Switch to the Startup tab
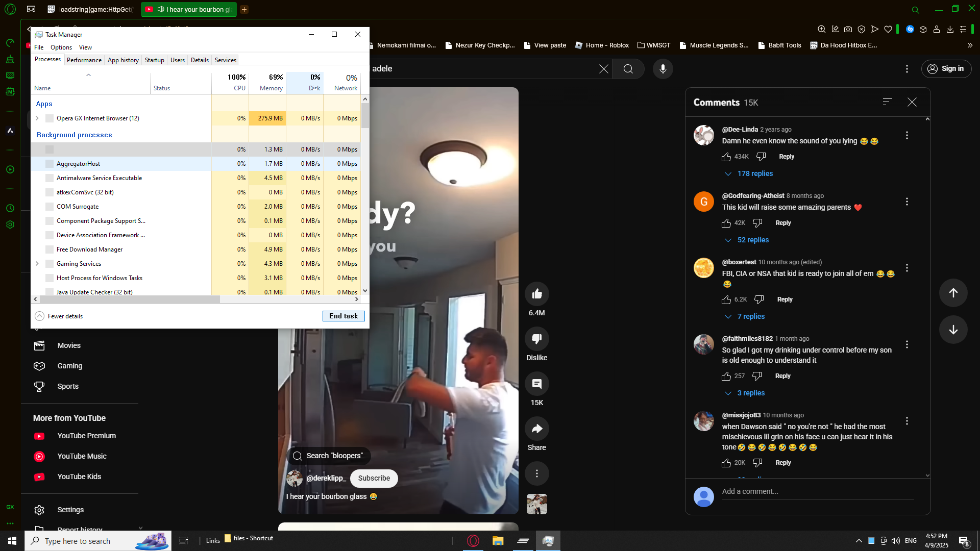The width and height of the screenshot is (980, 551). pos(154,60)
